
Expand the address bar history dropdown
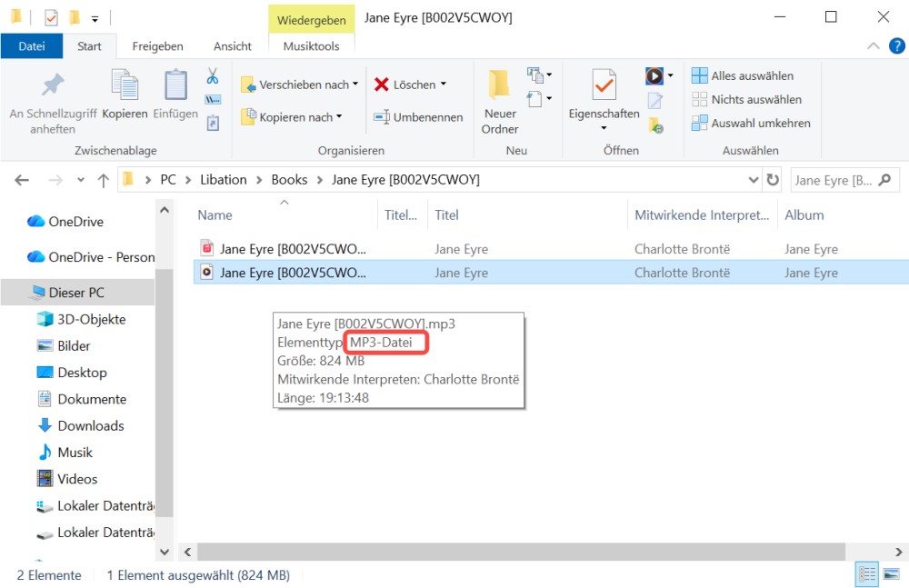[x=753, y=180]
